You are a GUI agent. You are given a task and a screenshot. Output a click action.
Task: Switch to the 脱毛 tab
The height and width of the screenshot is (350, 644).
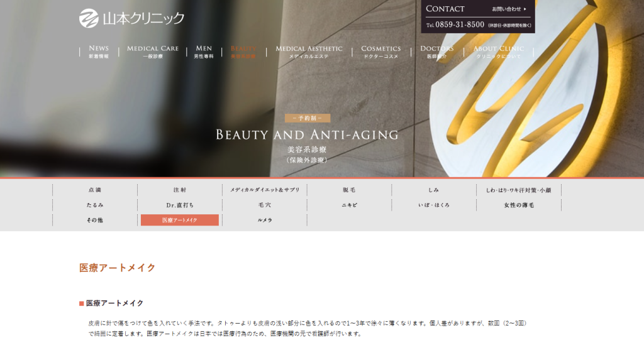[349, 190]
